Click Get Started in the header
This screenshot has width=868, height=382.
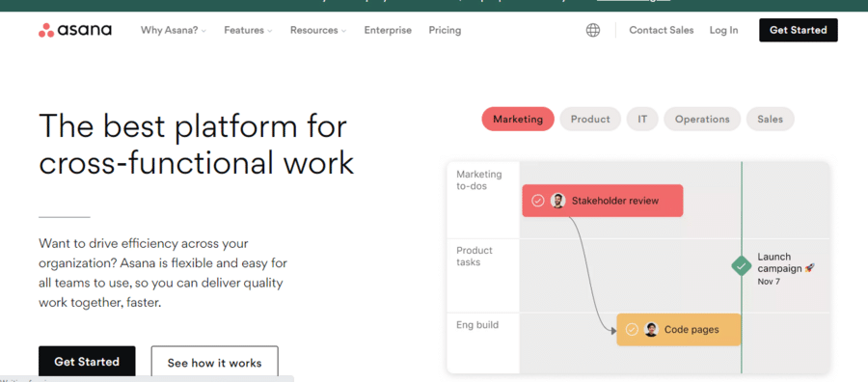pos(799,30)
